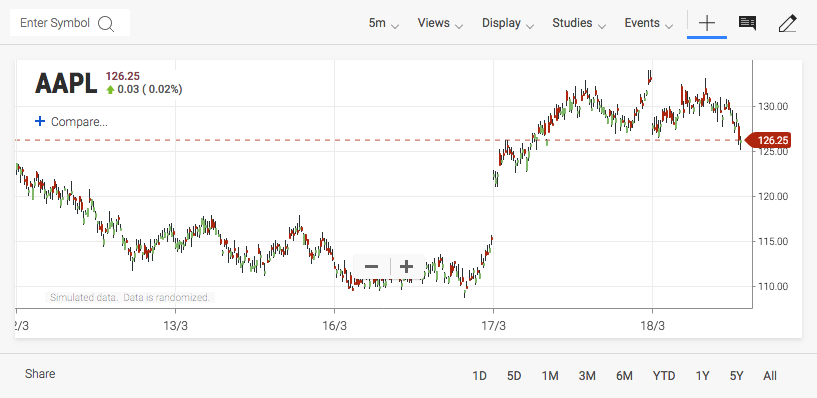Select the YTD range
This screenshot has width=817, height=398.
click(x=664, y=376)
